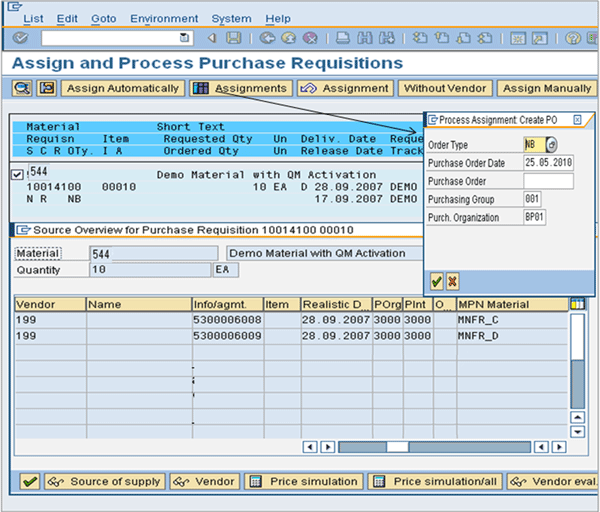Click the SAP window menu icon at top-left

click(x=15, y=7)
